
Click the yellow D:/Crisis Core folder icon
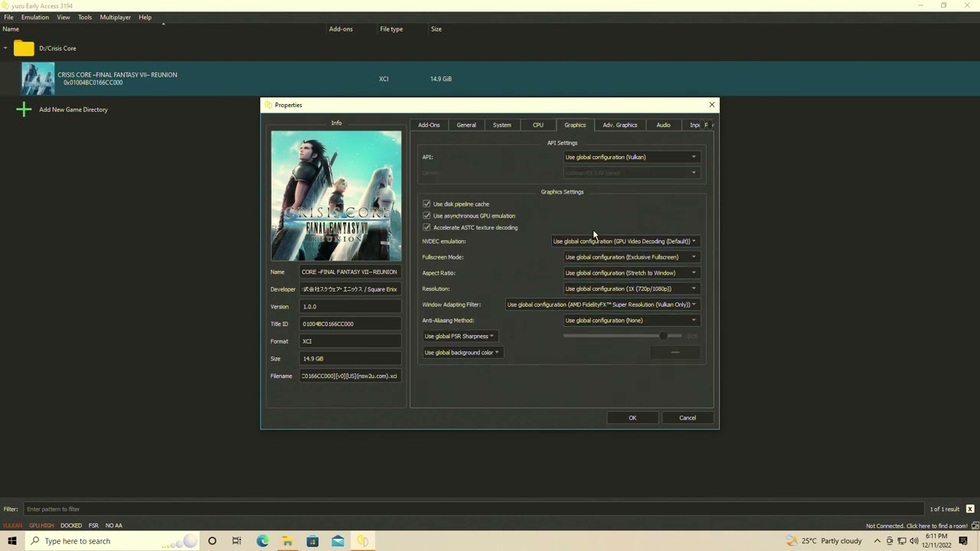click(24, 48)
